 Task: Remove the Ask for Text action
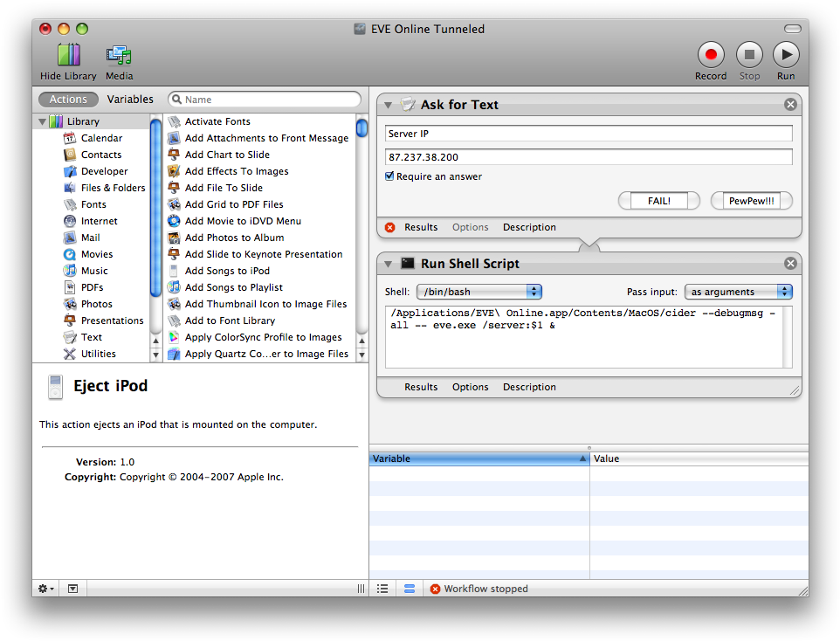[x=790, y=105]
